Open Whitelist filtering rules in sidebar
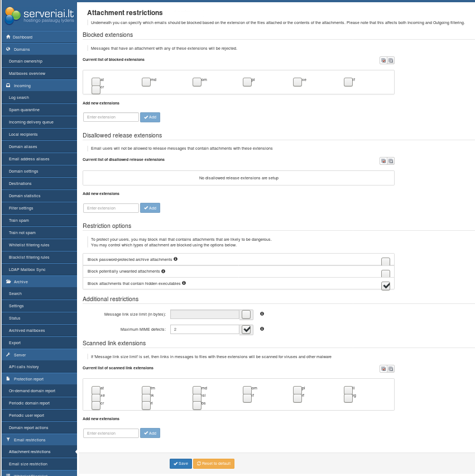Viewport: 475px width, 476px height. pos(29,245)
